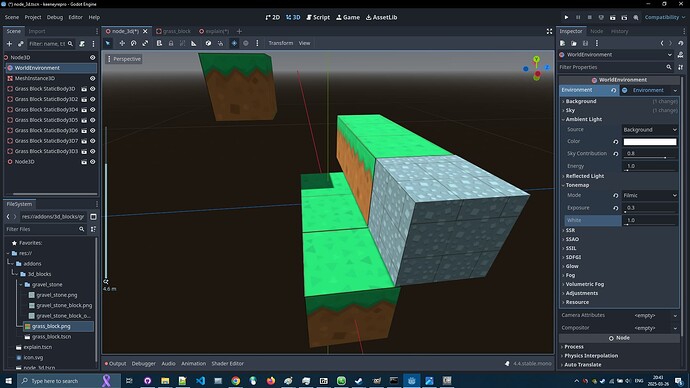Viewport: 690px width, 388px height.
Task: Run the project with the play icon
Action: pos(566,17)
